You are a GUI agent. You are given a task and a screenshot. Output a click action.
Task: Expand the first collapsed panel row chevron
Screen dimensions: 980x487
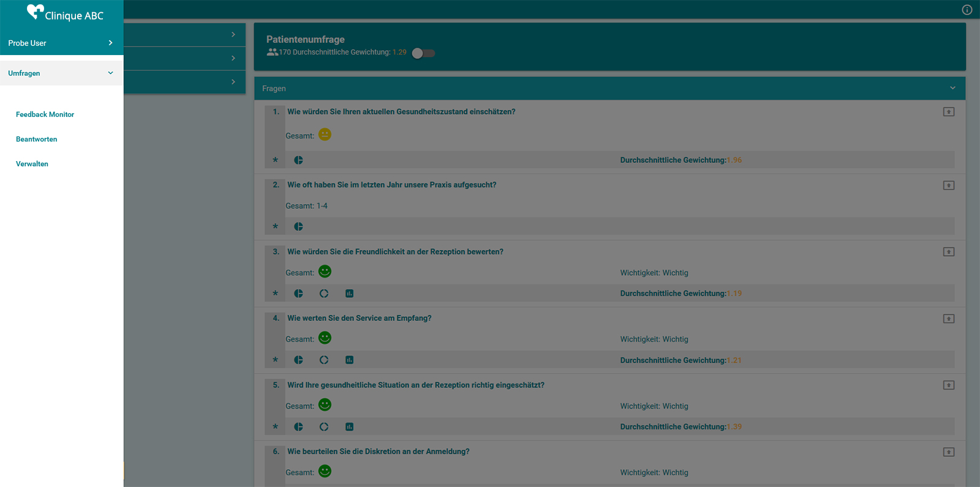click(233, 34)
